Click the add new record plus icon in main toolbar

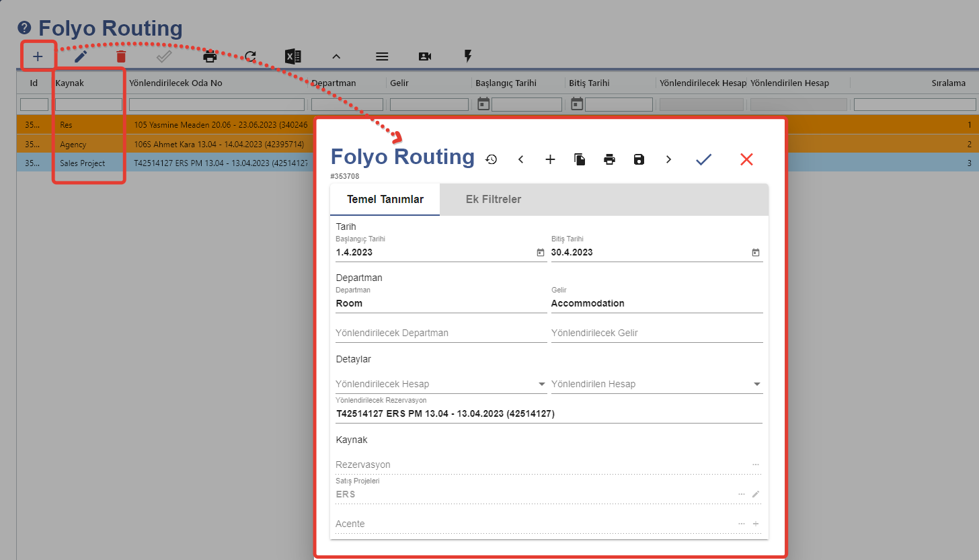tap(38, 56)
